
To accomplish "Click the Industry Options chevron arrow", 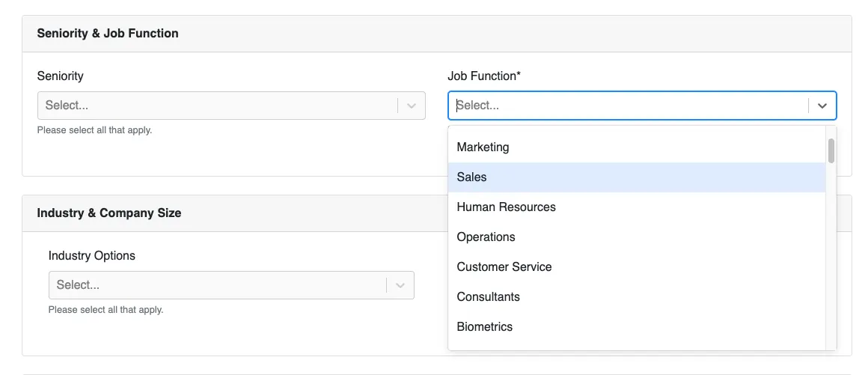I will pyautogui.click(x=400, y=285).
